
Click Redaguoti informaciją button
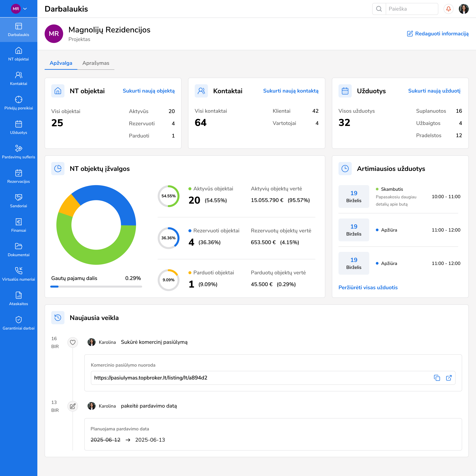click(x=437, y=34)
